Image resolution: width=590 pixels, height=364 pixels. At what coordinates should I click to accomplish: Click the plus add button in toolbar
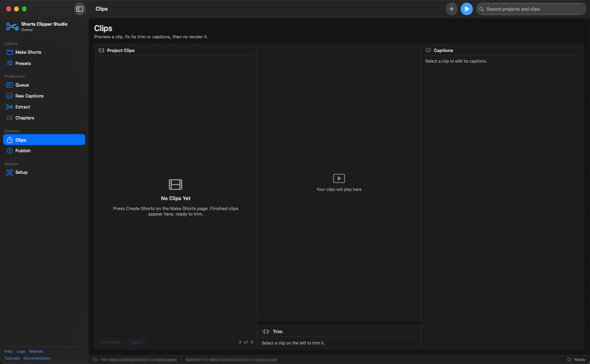point(451,9)
